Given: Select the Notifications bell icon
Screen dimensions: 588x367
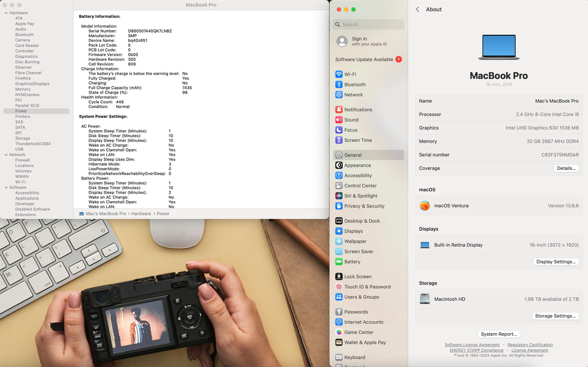Looking at the screenshot, I should tap(339, 110).
